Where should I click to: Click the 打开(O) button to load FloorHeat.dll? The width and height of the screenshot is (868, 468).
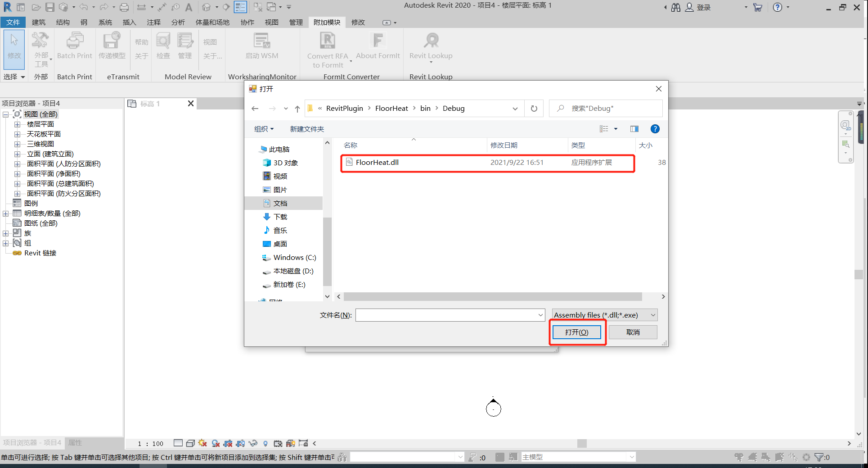coord(577,332)
